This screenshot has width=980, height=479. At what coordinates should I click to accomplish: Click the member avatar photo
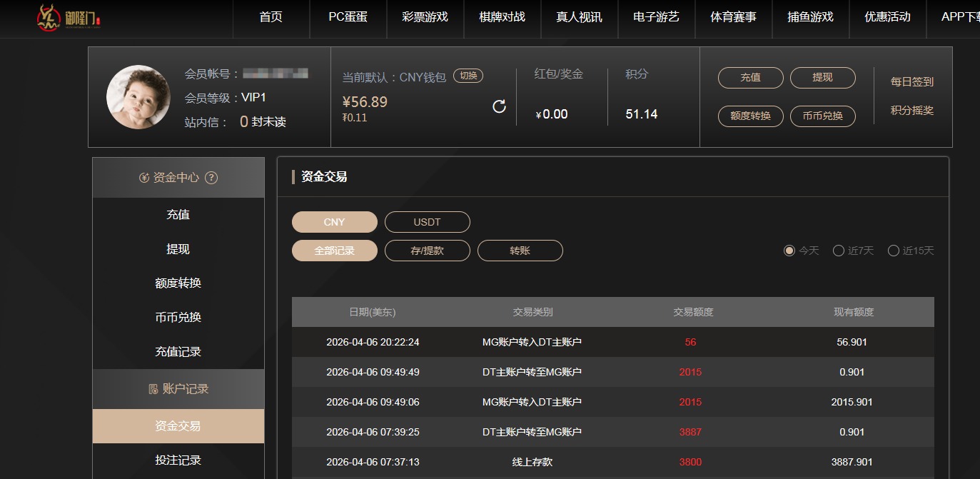[138, 97]
